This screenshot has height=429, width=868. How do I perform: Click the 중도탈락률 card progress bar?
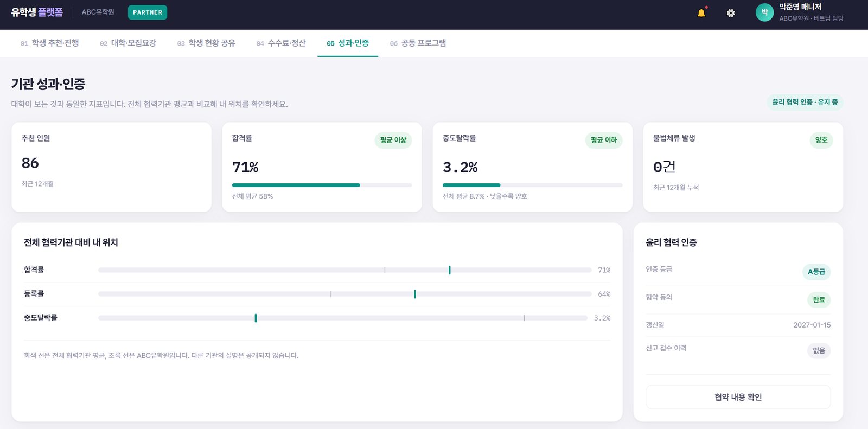pyautogui.click(x=532, y=185)
